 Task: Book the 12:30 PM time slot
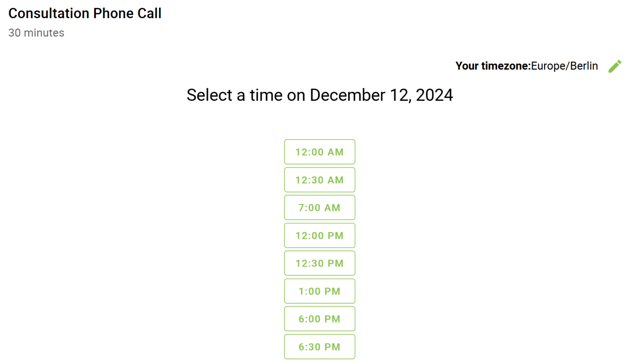click(319, 263)
